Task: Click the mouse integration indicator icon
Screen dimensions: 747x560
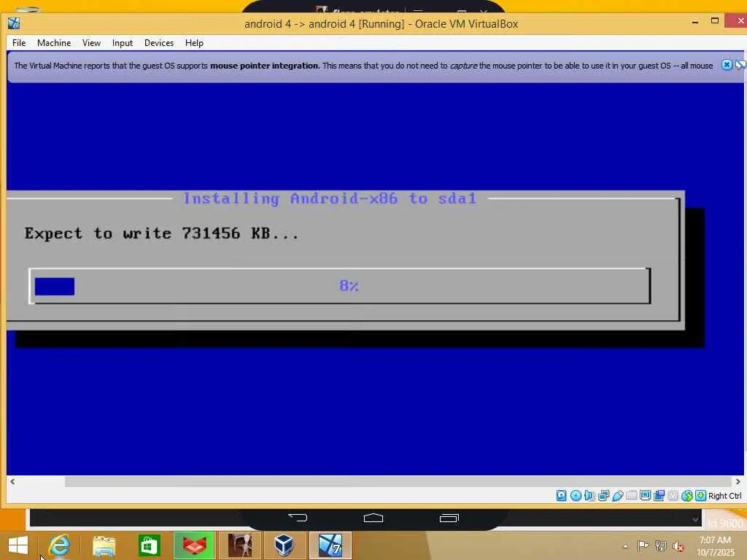Action: [x=686, y=496]
